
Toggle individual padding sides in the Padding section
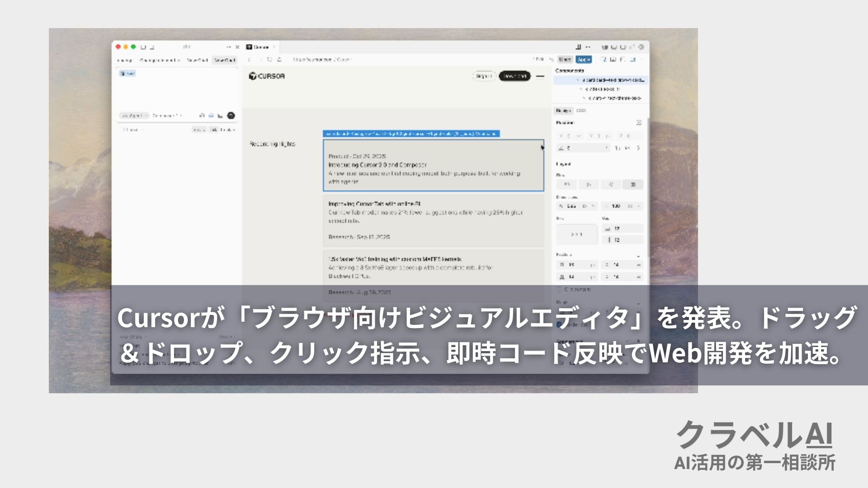[x=639, y=255]
